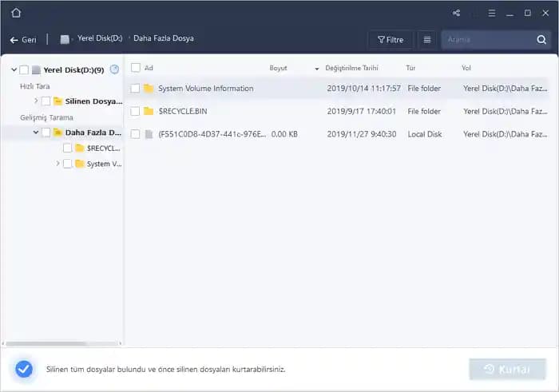The image size is (559, 392).
Task: Click the home icon in title bar
Action: click(x=16, y=13)
